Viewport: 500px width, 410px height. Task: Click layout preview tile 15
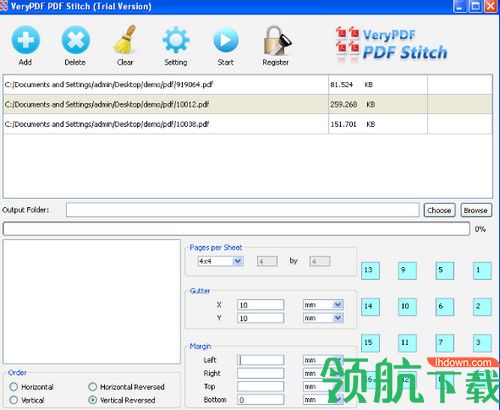coord(370,343)
